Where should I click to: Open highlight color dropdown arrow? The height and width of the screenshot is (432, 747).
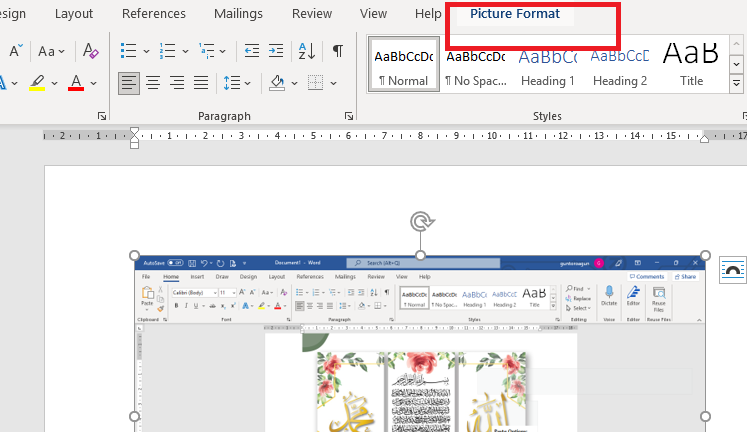tap(54, 83)
